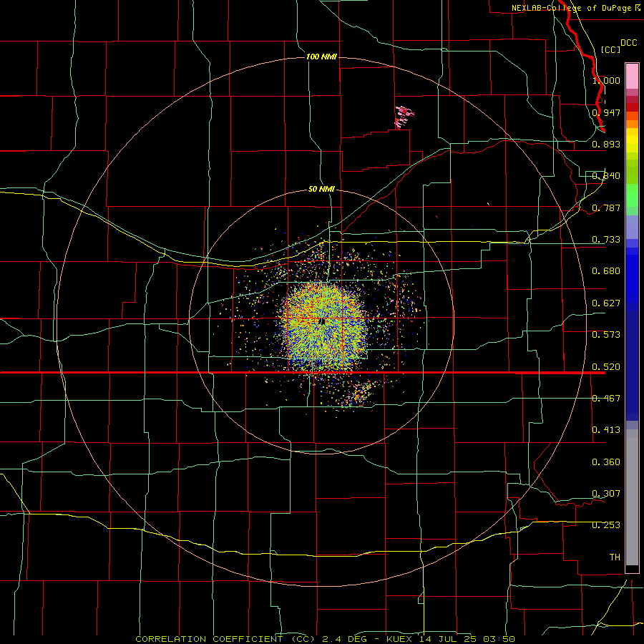
Task: Click the red-orange color bar segment
Action: click(632, 115)
